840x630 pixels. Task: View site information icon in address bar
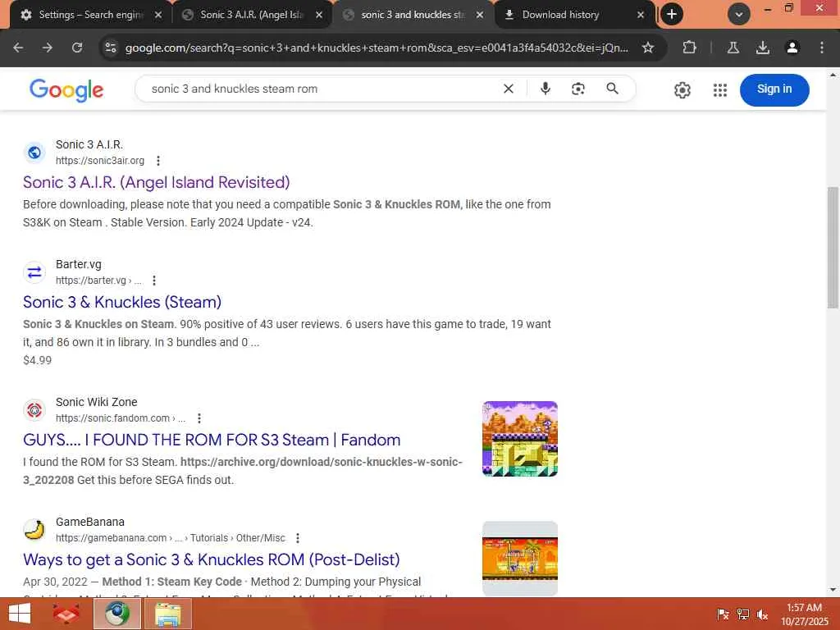pyautogui.click(x=111, y=48)
